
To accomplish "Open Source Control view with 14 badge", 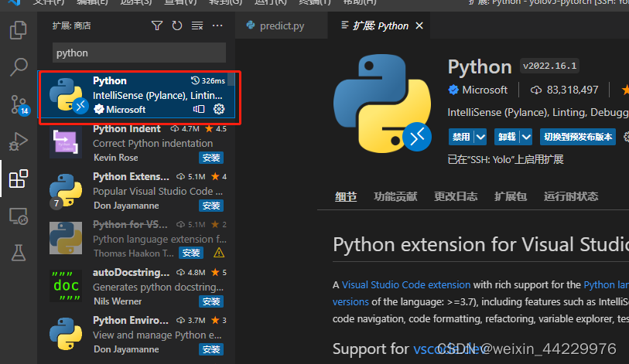I will point(19,105).
